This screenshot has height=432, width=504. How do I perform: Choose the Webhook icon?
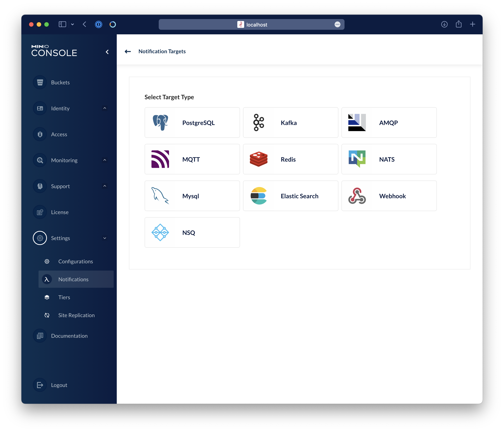(x=357, y=196)
